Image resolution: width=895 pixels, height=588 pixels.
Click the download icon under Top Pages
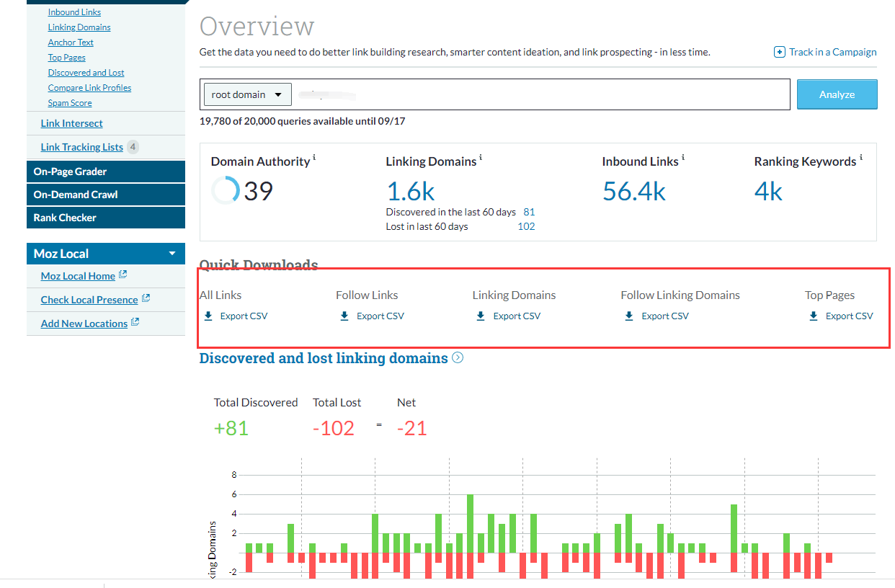coord(814,316)
